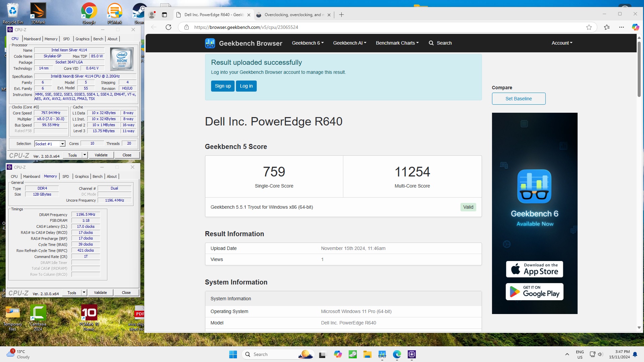Click the Log in button

click(246, 86)
